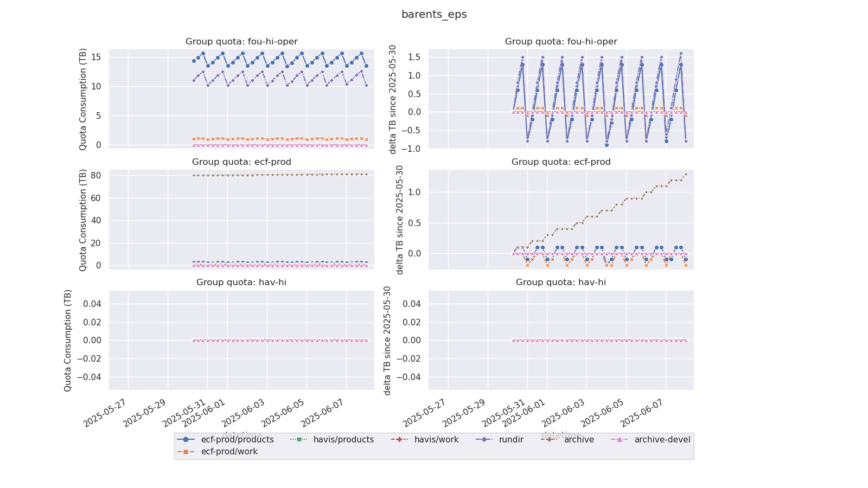Click 'Quota Consumption (TB)' axis label of ecf-prod chart
868x488 pixels.
83,220
